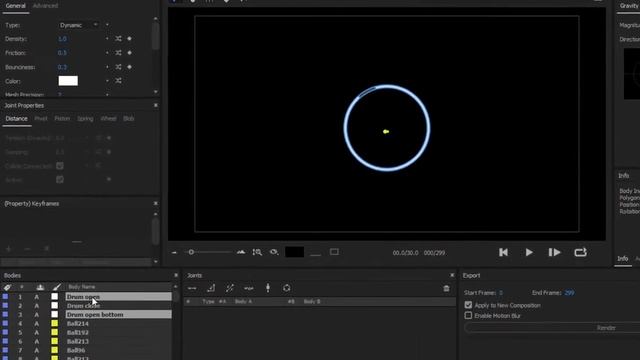Open the body Color white swatch
The height and width of the screenshot is (360, 640).
coord(68,81)
